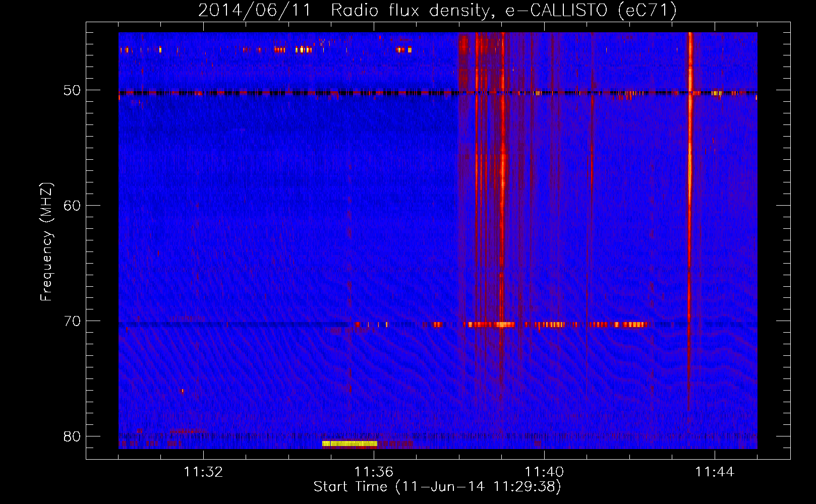This screenshot has height=504, width=816.
Task: Click the 'Start Time (11-Jun-14 11:29:38)' label
Action: pyautogui.click(x=437, y=487)
